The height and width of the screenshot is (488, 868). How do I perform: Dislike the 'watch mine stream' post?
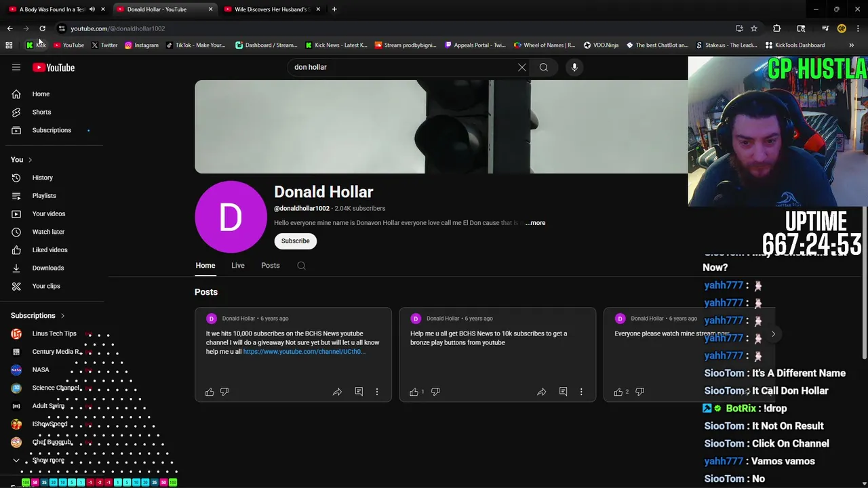[639, 392]
